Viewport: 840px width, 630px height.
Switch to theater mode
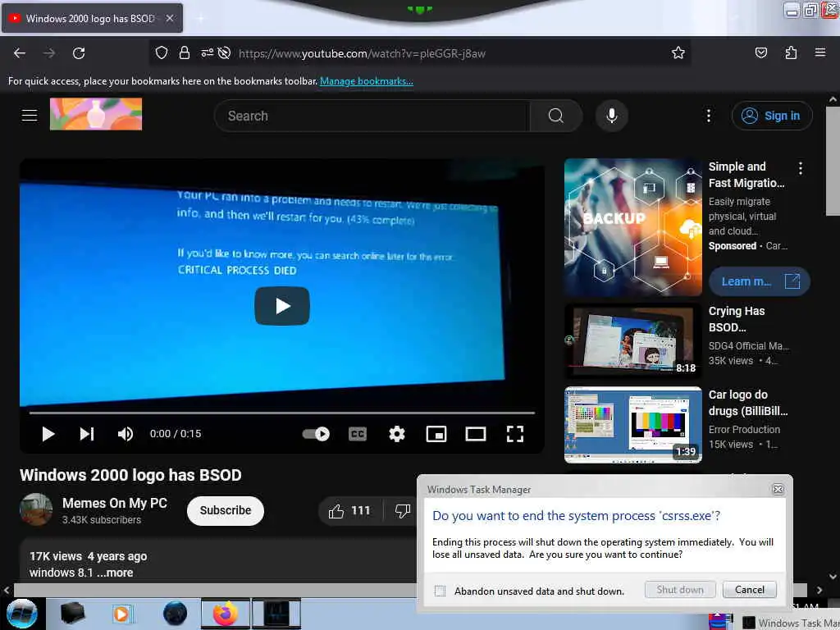(476, 434)
